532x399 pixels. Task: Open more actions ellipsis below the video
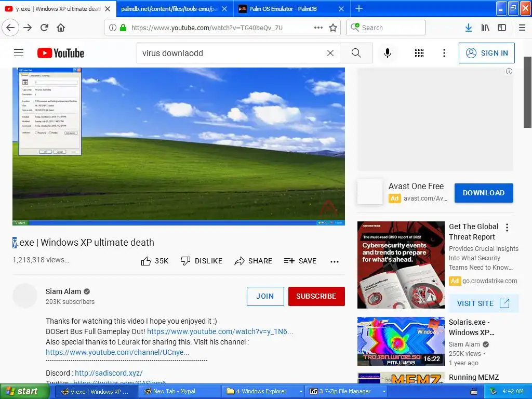[x=334, y=261]
